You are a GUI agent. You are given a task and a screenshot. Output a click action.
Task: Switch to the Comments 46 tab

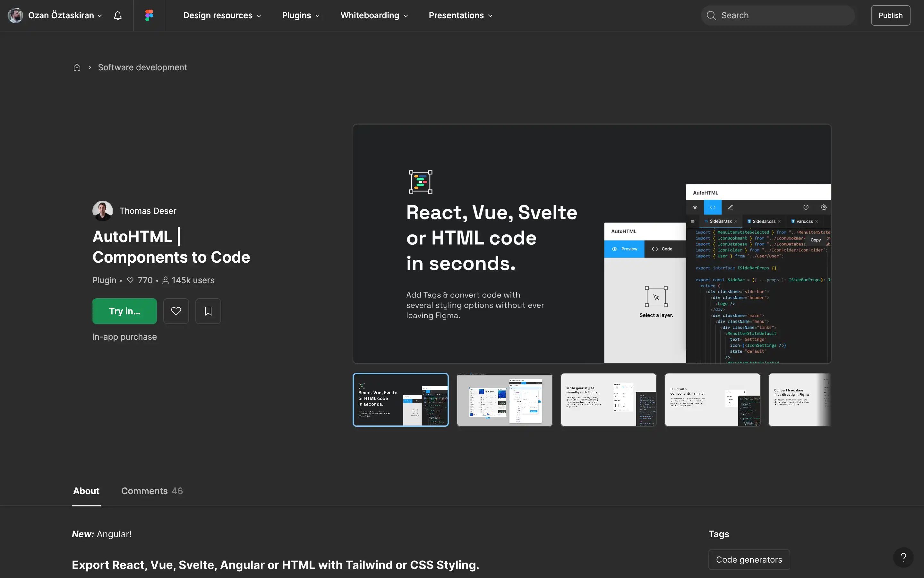[x=152, y=491]
